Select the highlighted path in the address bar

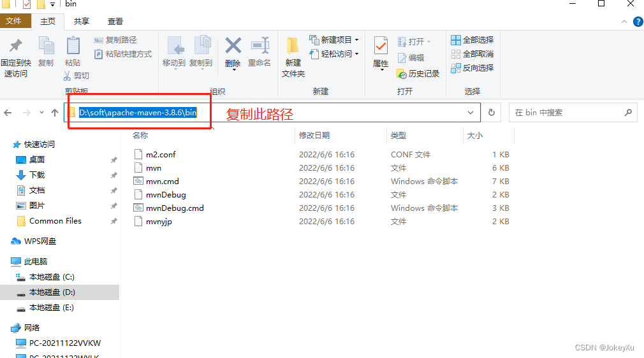138,113
